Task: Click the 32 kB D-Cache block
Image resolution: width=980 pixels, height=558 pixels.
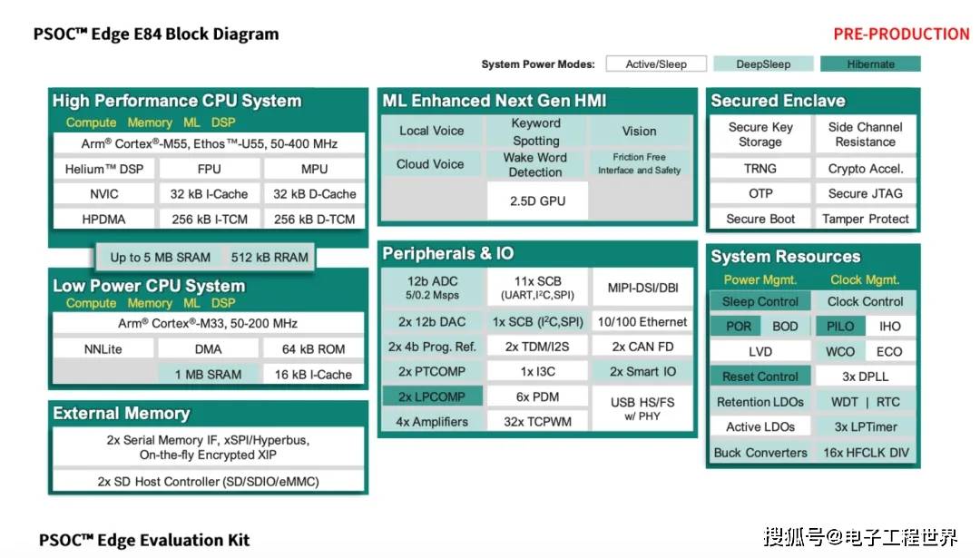Action: coord(314,193)
